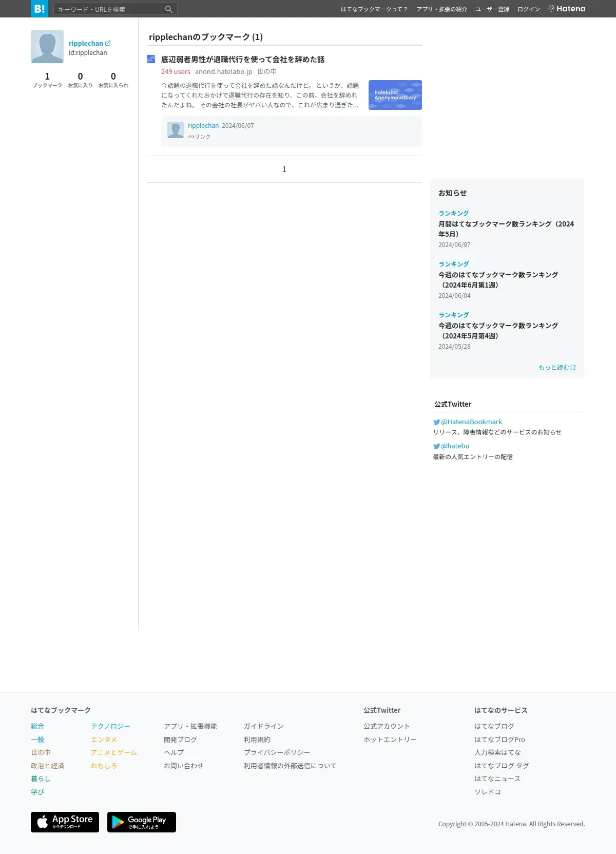Open アプリ・拡張の紹介 in the header
This screenshot has height=854, width=616.
point(442,9)
